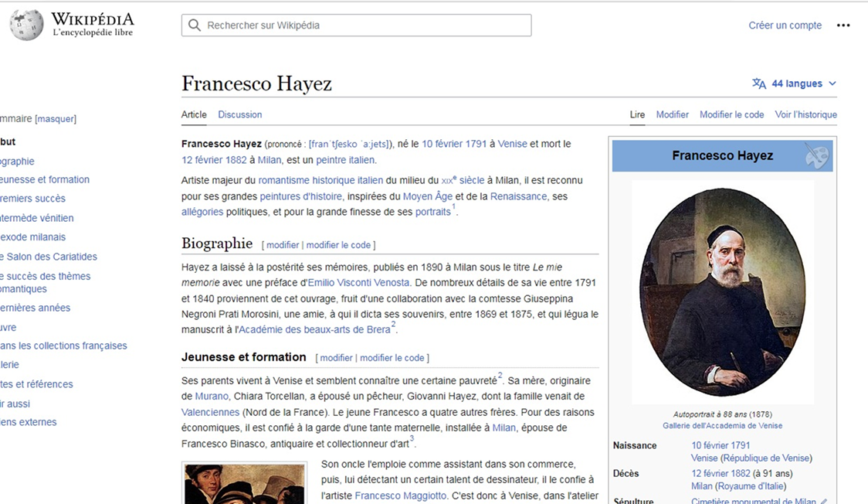The image size is (868, 504).
Task: Follow the pronunciation IPA link
Action: point(349,144)
